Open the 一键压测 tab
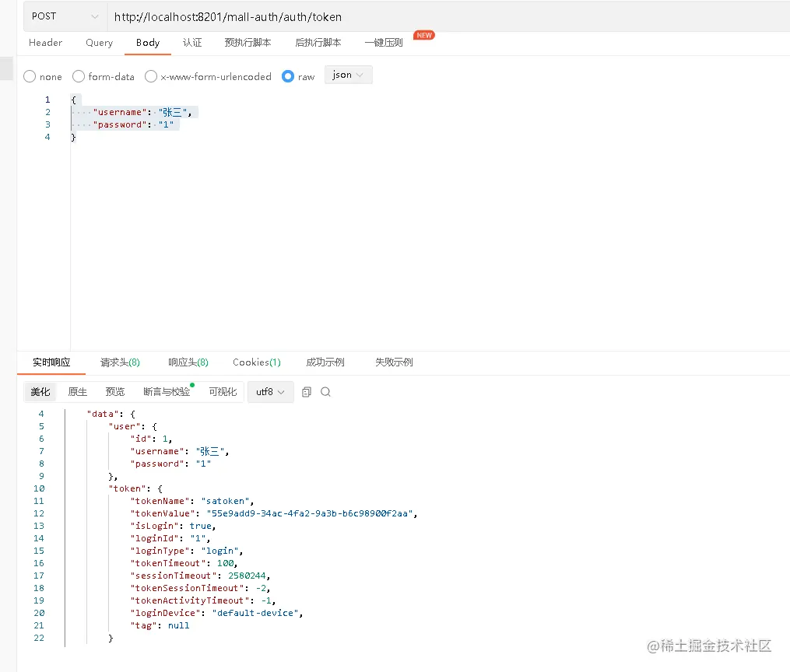 [384, 43]
